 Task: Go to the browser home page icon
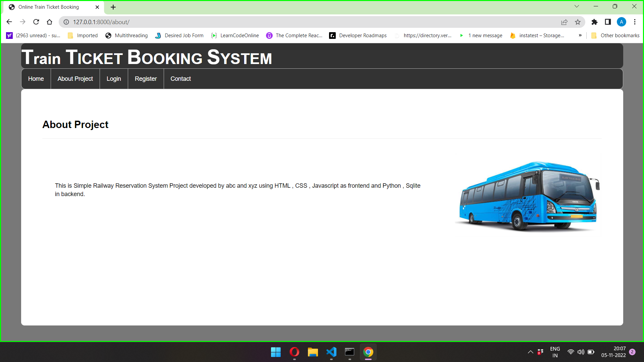click(50, 22)
